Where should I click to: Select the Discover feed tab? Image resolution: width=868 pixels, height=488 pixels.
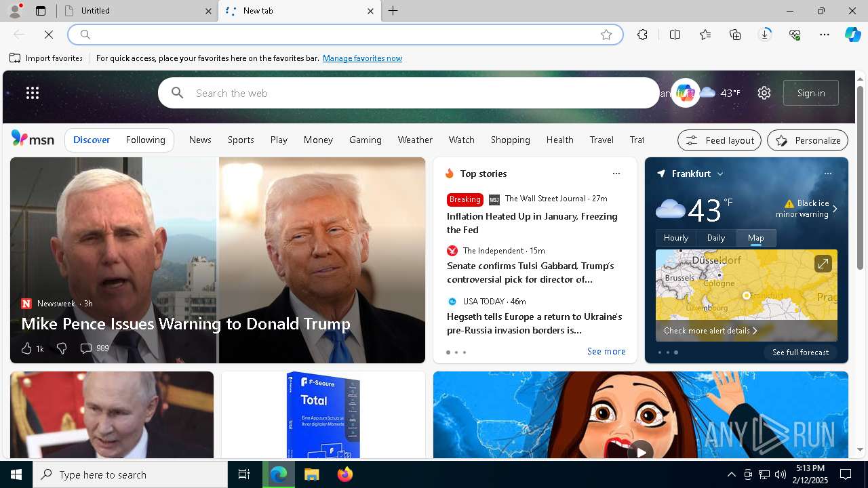92,140
